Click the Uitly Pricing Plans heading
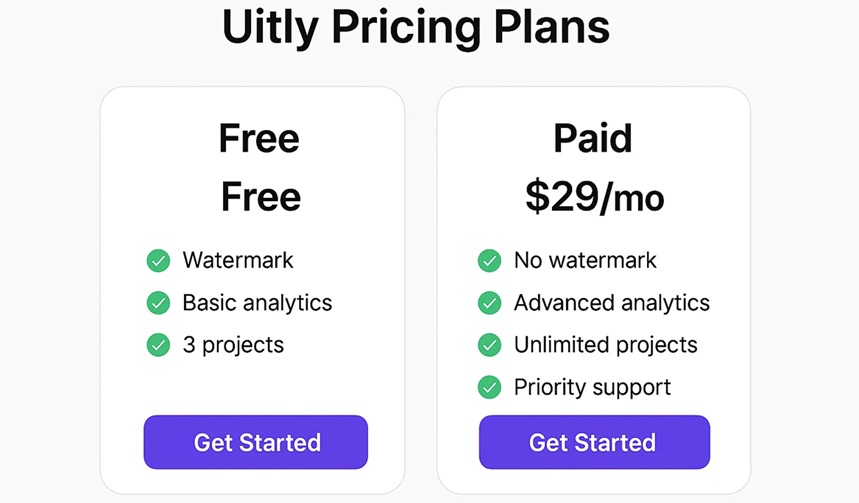 416,27
